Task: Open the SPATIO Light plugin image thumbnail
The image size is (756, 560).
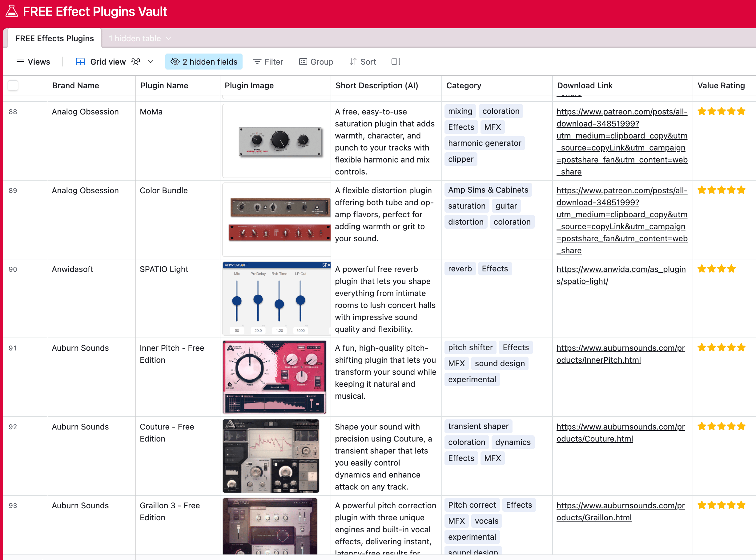Action: point(276,298)
